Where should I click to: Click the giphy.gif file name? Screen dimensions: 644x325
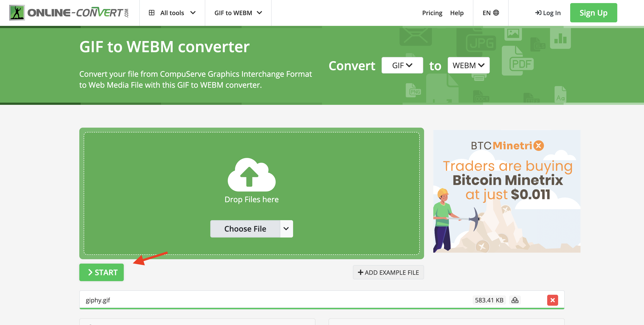point(98,300)
